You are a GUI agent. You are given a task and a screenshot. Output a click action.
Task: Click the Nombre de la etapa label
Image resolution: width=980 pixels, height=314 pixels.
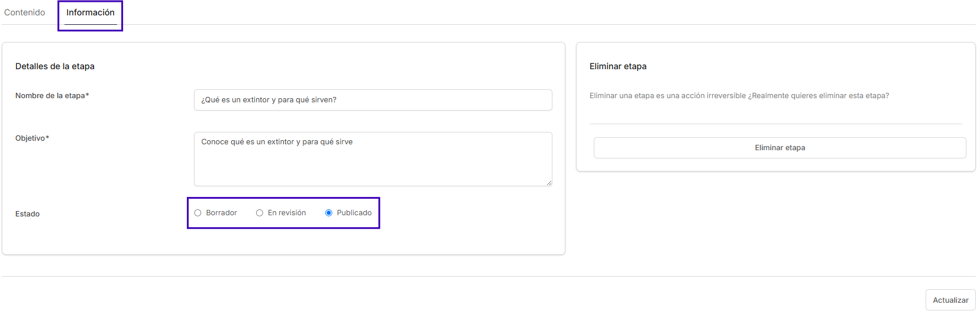click(x=52, y=96)
